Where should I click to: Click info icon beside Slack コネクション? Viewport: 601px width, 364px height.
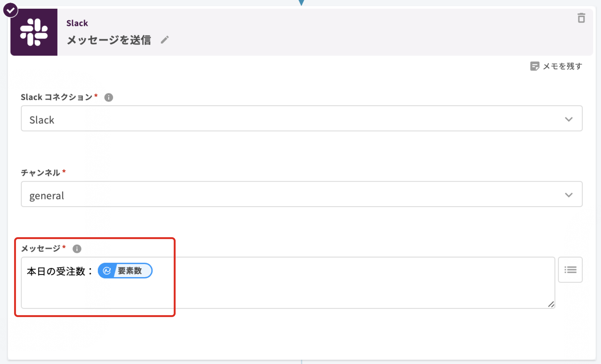point(108,97)
